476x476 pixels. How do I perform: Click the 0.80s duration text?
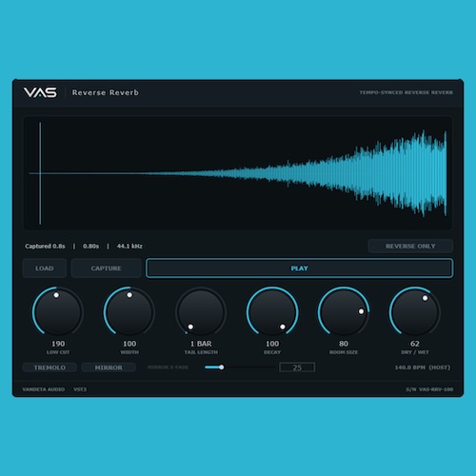click(x=90, y=247)
